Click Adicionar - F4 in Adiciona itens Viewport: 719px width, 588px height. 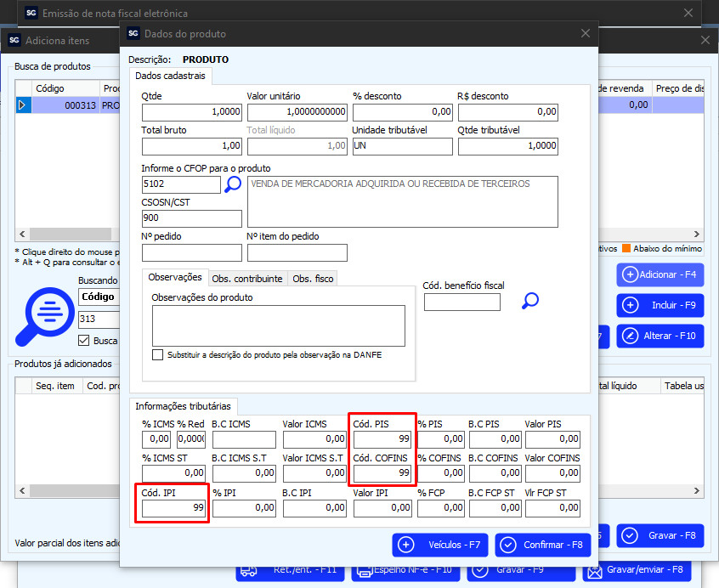pyautogui.click(x=660, y=274)
